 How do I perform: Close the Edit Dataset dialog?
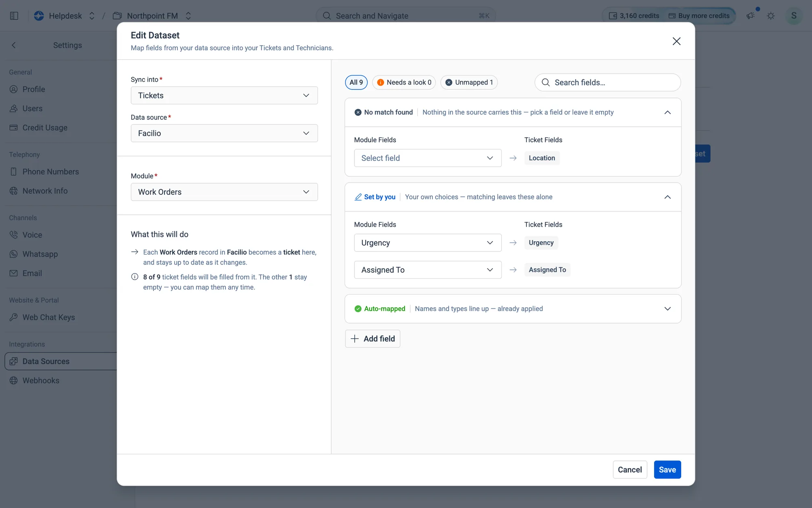pos(676,41)
